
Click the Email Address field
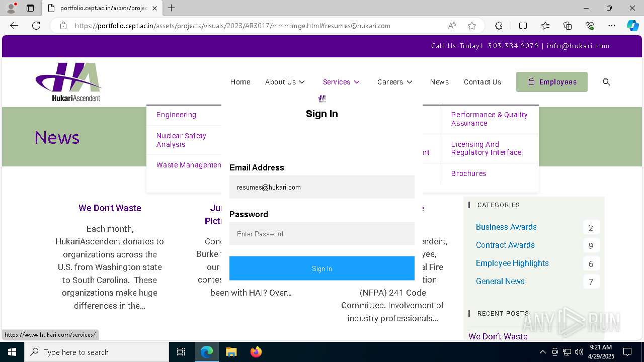(x=322, y=187)
